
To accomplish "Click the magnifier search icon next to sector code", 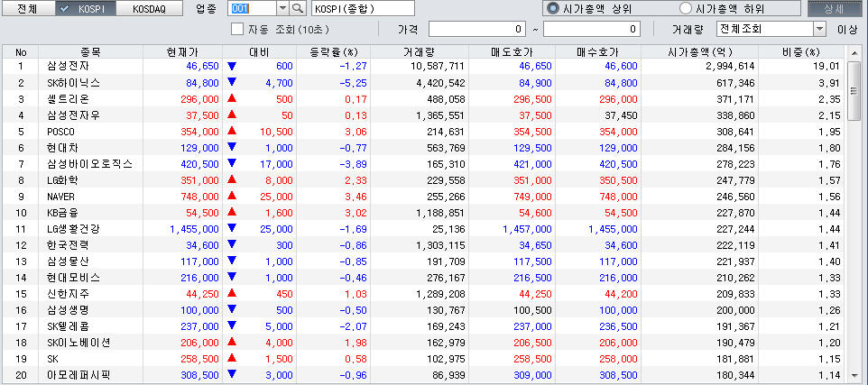I will pos(297,8).
